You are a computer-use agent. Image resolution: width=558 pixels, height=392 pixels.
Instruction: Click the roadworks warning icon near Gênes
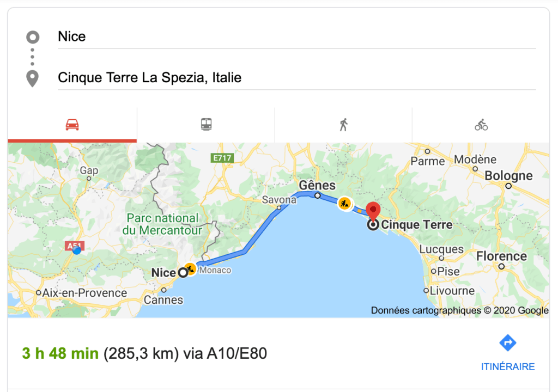click(x=344, y=204)
